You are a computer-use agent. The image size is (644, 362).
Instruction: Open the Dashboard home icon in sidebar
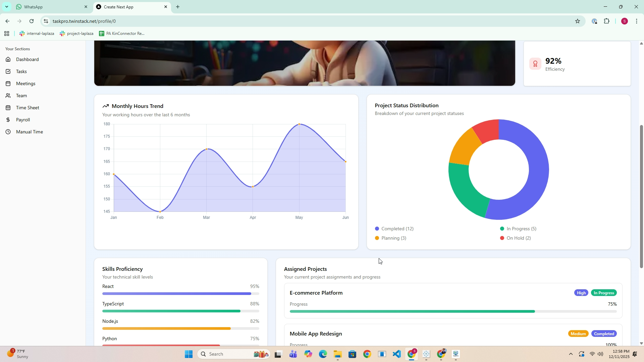(x=8, y=59)
